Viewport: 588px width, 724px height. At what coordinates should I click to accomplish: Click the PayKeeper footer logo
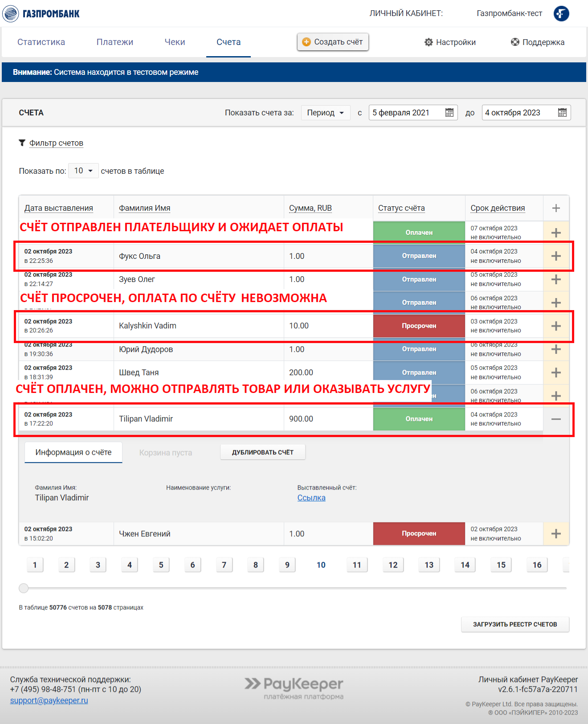pyautogui.click(x=294, y=689)
